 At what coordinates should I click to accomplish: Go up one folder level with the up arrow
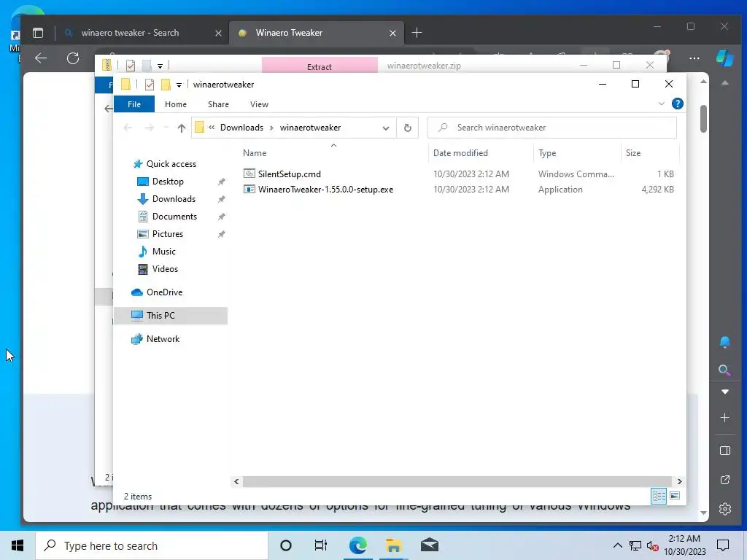click(x=181, y=128)
